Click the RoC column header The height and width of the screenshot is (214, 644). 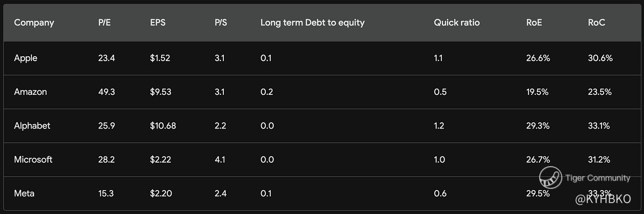pos(597,23)
